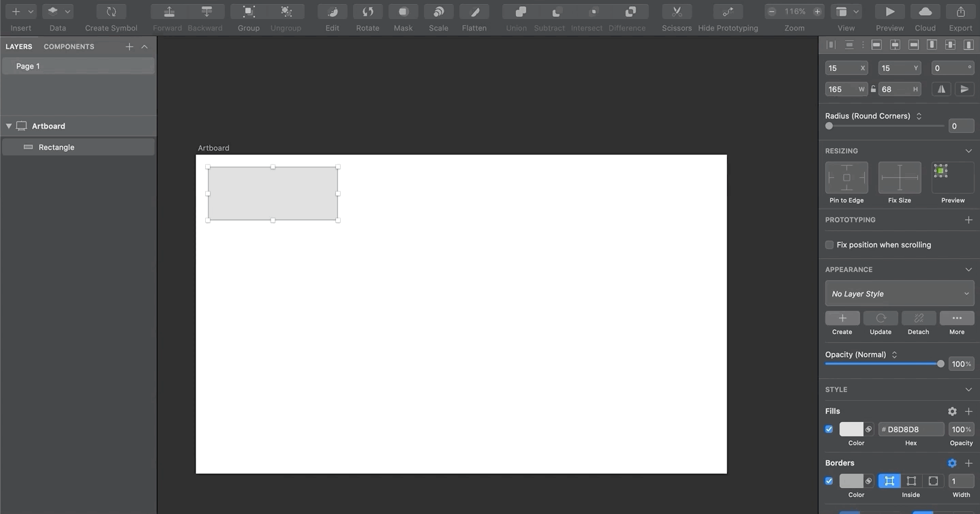Enable Fix position when scrolling
Image resolution: width=980 pixels, height=514 pixels.
point(829,245)
